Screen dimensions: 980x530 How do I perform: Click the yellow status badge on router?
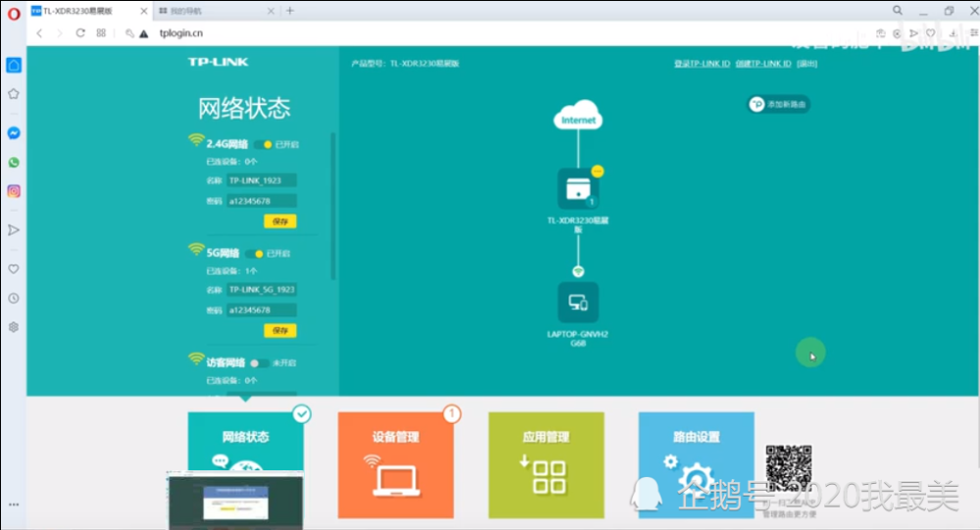pos(598,170)
